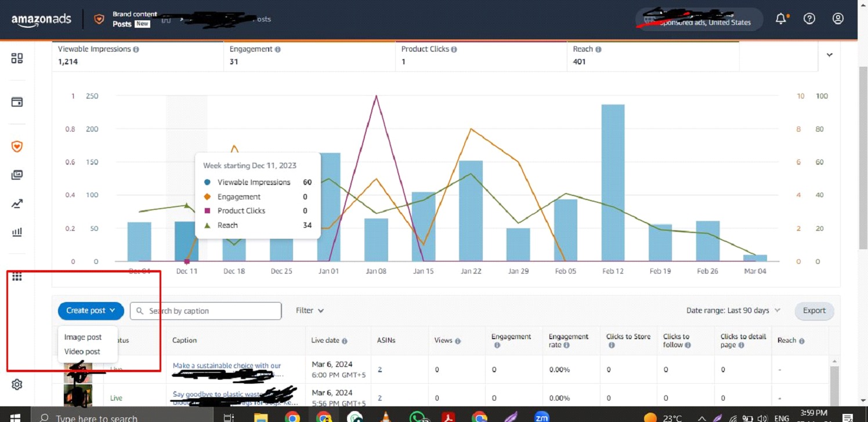Select the billing card icon in sidebar

click(x=16, y=101)
